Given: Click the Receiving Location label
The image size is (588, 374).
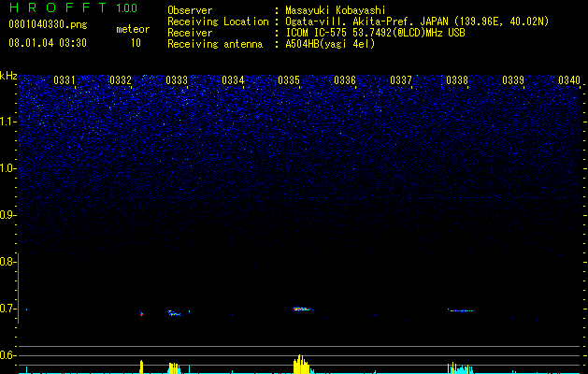Looking at the screenshot, I should coord(218,22).
